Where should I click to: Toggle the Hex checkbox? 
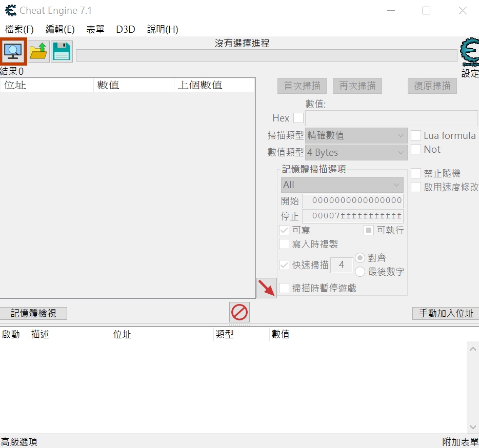[x=298, y=118]
